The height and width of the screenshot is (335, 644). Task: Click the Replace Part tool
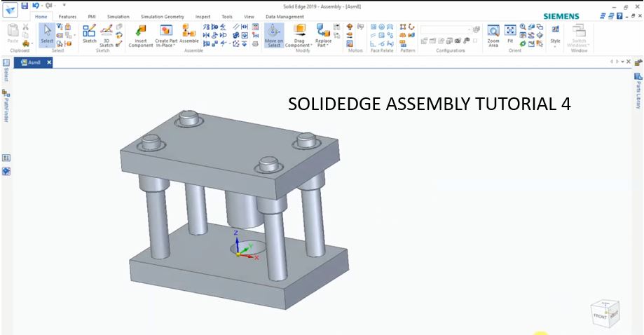click(x=323, y=35)
